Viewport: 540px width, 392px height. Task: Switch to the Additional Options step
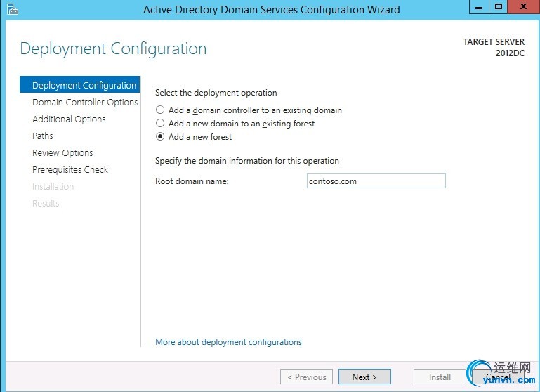tap(69, 119)
